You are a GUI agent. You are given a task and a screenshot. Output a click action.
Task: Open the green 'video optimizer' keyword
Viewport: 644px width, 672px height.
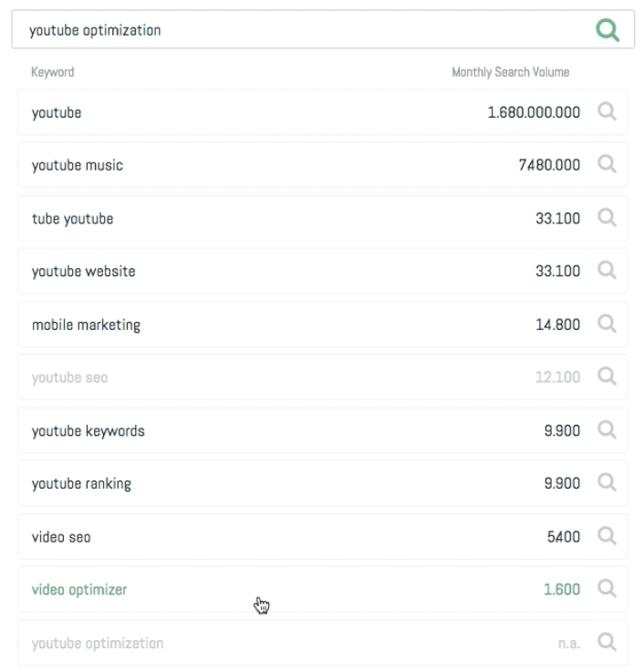coord(79,590)
